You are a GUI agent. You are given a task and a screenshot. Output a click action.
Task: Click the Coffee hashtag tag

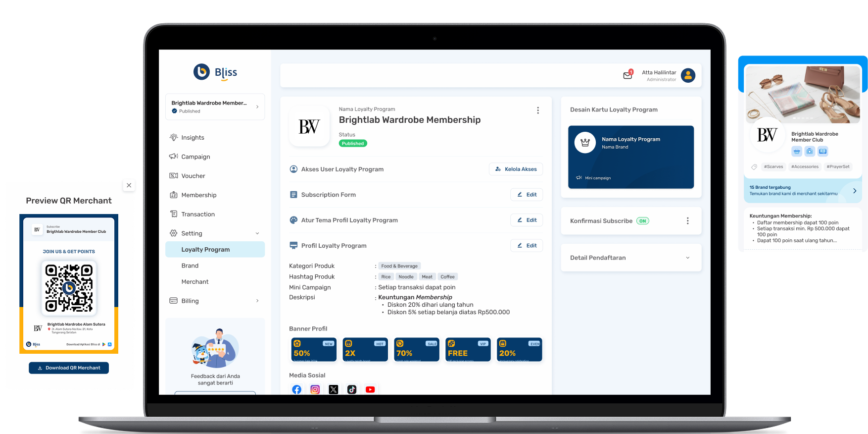[x=447, y=277]
